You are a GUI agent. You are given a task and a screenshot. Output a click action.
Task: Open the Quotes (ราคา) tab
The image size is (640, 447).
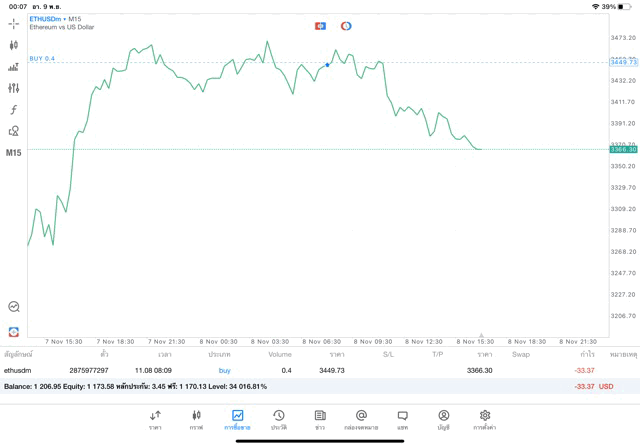(156, 419)
